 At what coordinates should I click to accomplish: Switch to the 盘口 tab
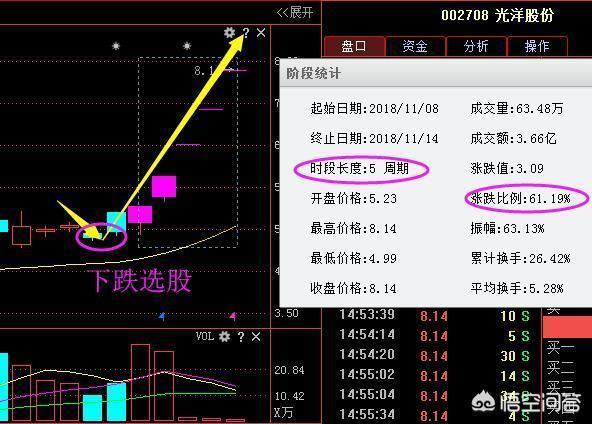tap(354, 46)
